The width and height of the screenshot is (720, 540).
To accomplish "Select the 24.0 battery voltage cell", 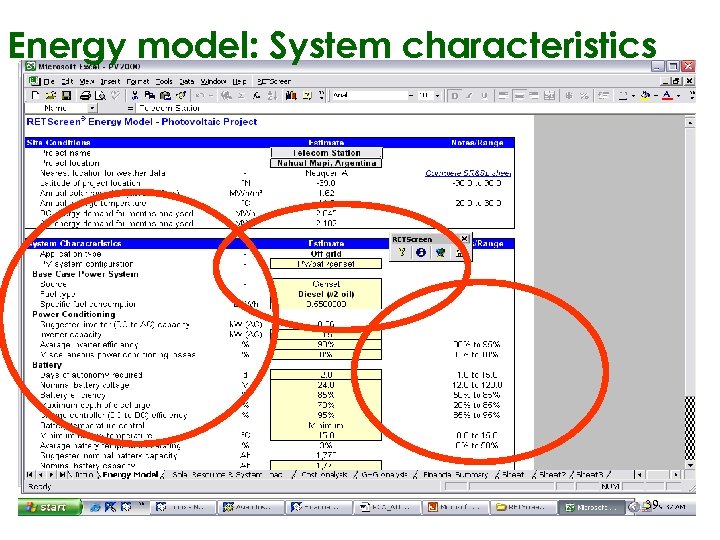I will tap(326, 385).
